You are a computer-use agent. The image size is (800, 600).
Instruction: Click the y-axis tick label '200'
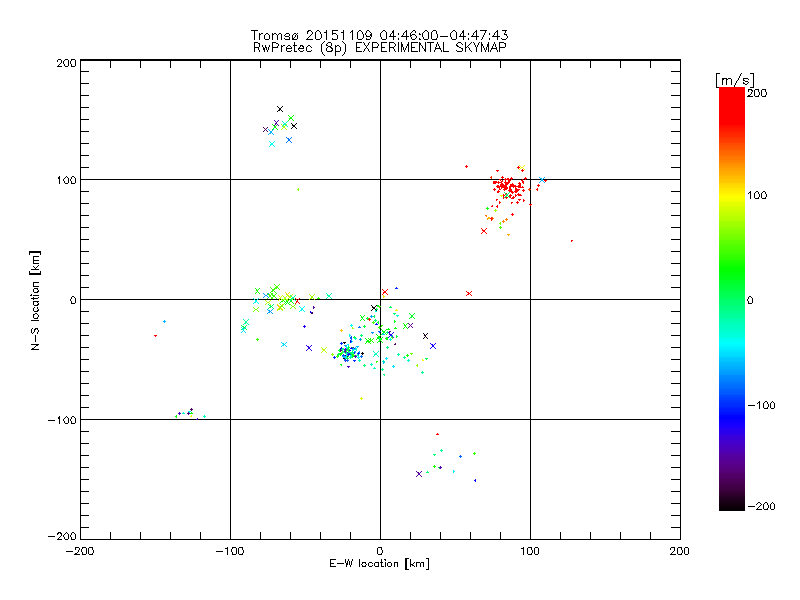pyautogui.click(x=66, y=63)
